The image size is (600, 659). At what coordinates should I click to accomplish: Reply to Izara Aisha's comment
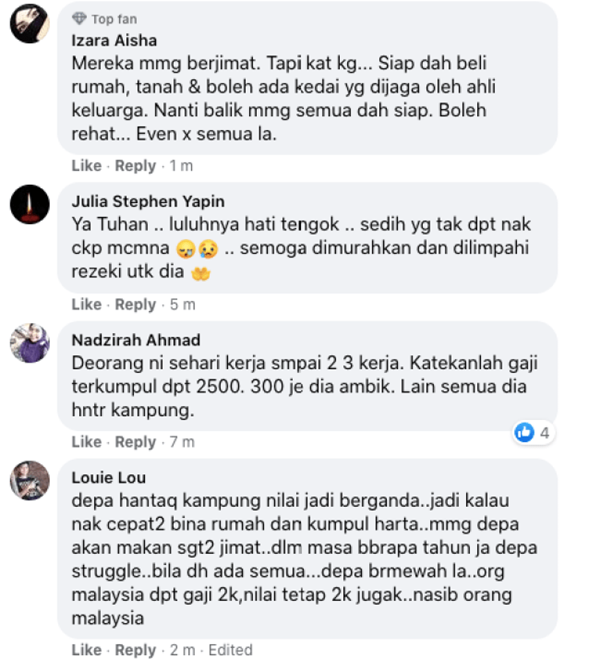point(135,166)
